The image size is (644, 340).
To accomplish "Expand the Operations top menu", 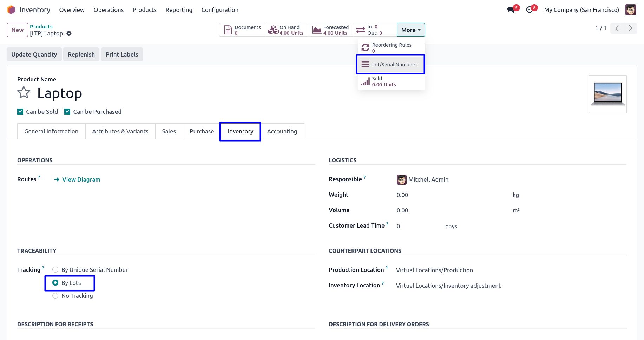I will (x=109, y=10).
